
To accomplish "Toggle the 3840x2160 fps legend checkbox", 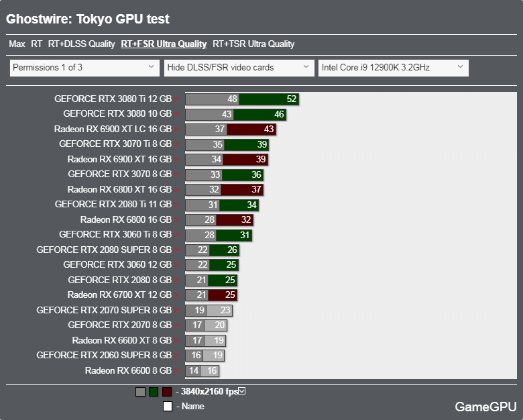I will click(242, 391).
